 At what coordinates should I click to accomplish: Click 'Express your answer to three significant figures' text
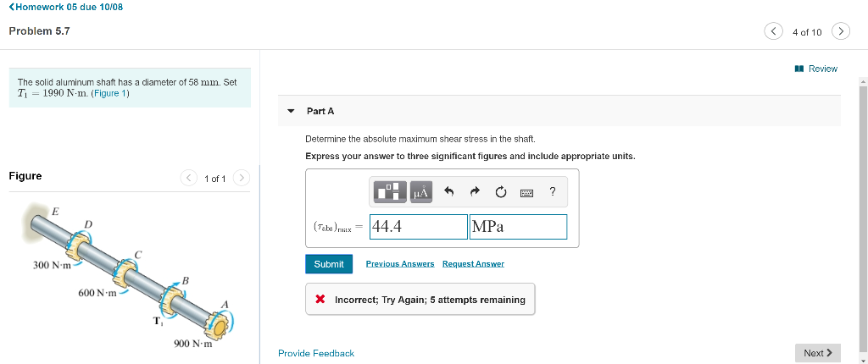coord(470,156)
